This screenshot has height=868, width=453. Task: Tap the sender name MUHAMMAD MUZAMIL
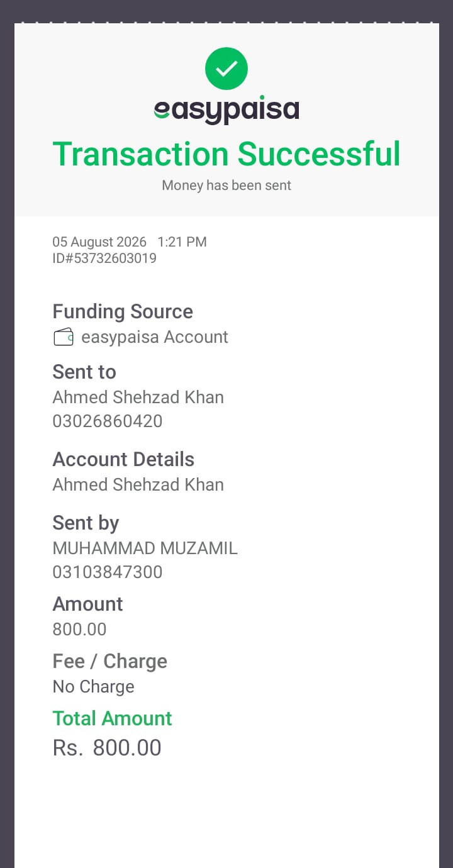coord(145,548)
